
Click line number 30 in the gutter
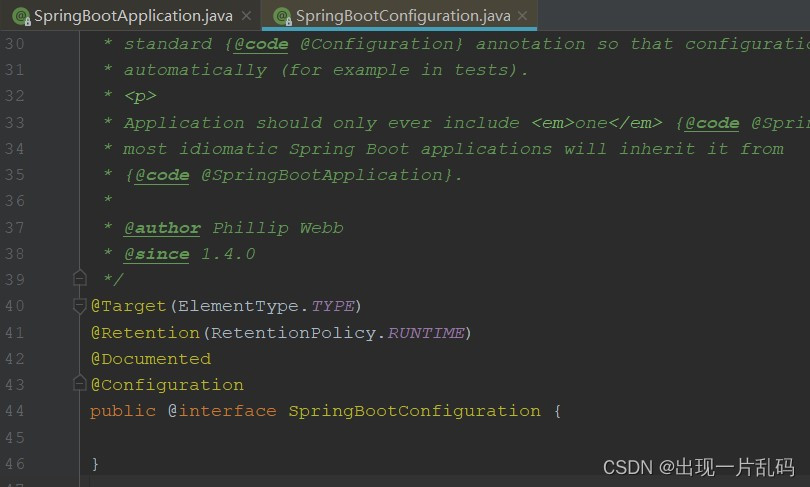(14, 44)
